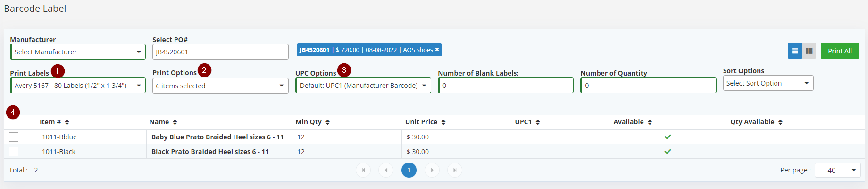The image size is (868, 189).
Task: Check the 1011-Bblue row checkbox
Action: [x=14, y=137]
